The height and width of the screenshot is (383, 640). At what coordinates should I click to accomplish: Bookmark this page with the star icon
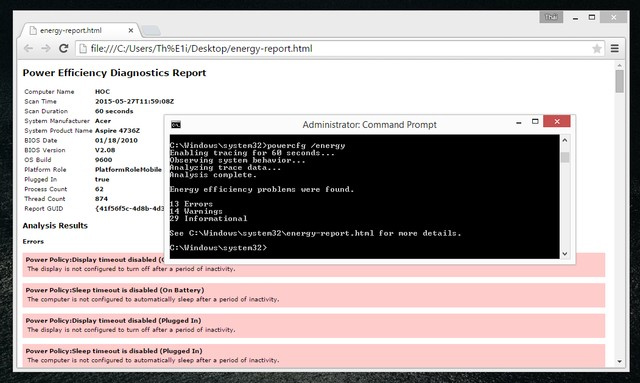point(597,49)
